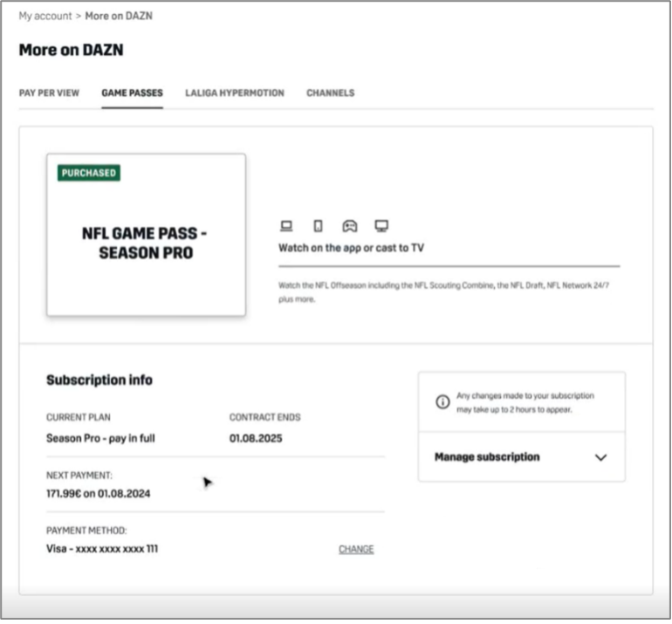Viewport: 672px width, 624px height.
Task: Click the Visa xxxx xxxx xxxx 111 text
Action: [102, 549]
